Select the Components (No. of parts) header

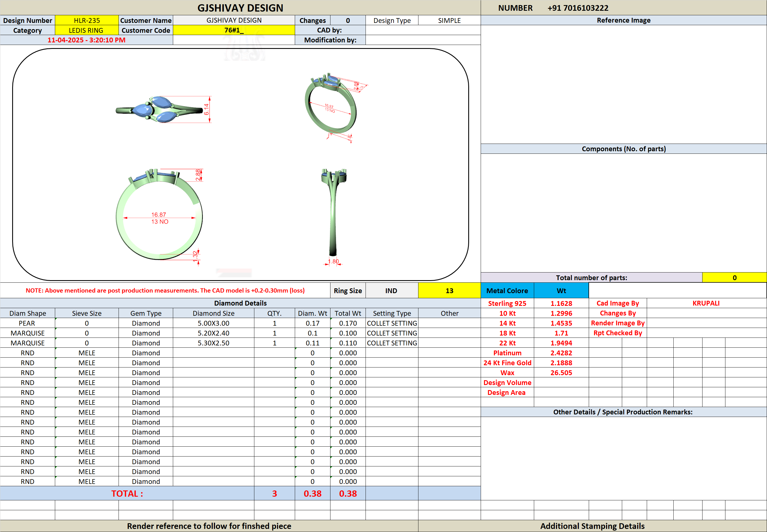(624, 149)
